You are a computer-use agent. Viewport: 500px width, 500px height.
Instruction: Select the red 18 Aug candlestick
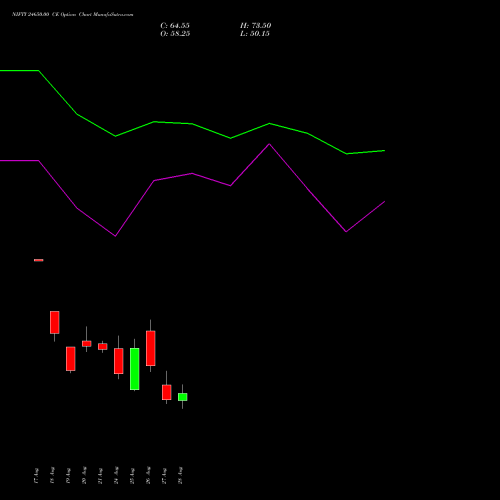(55, 322)
